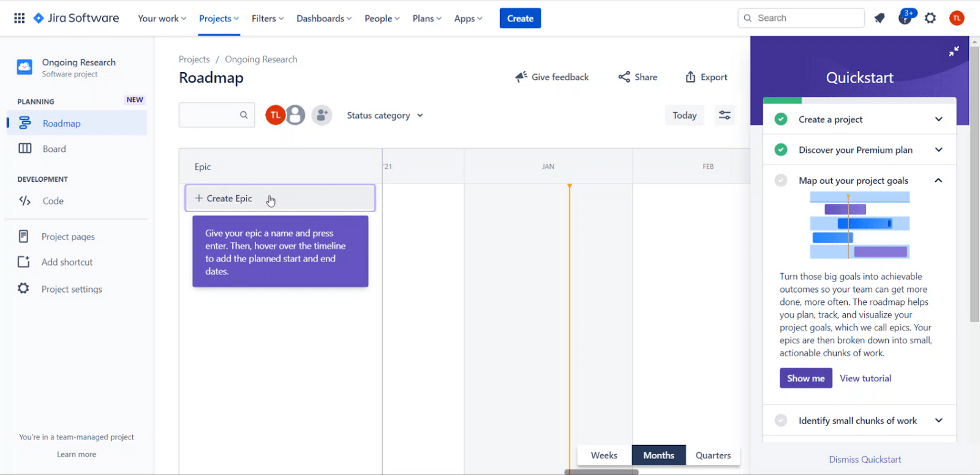Click the Export icon
This screenshot has width=980, height=475.
coord(690,77)
